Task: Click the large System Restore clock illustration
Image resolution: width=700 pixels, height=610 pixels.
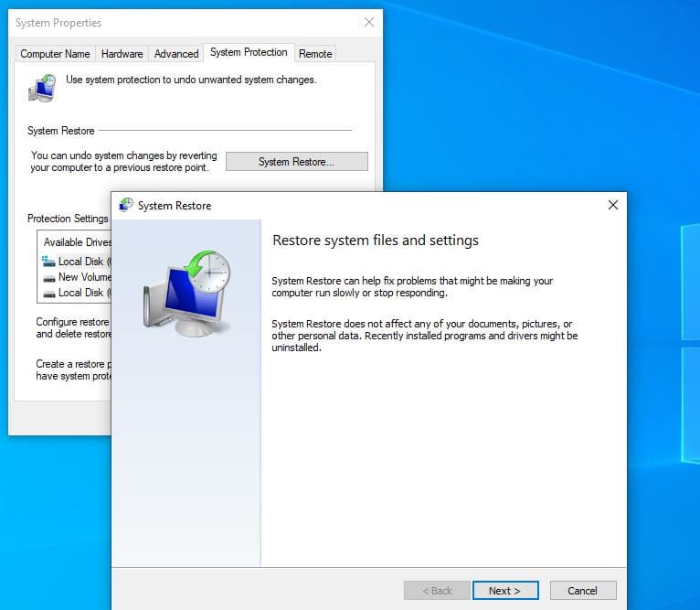Action: tap(187, 290)
